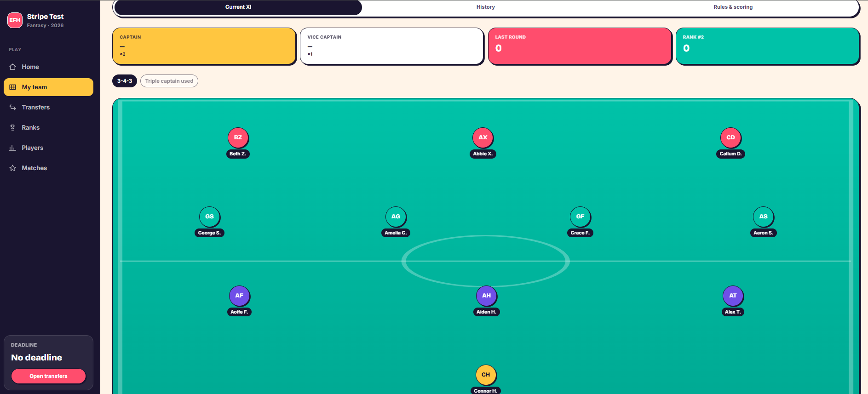
Task: Select George S. player avatar GS
Action: (209, 217)
